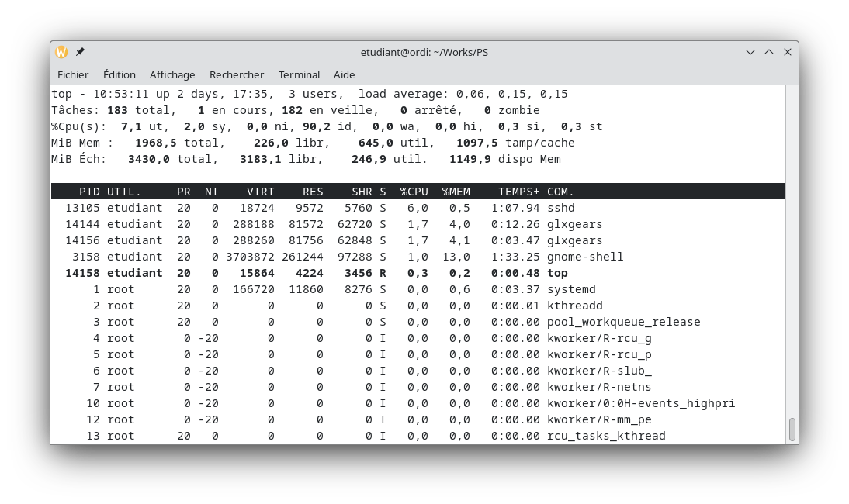Maximize the terminal window
The height and width of the screenshot is (504, 849).
click(769, 52)
